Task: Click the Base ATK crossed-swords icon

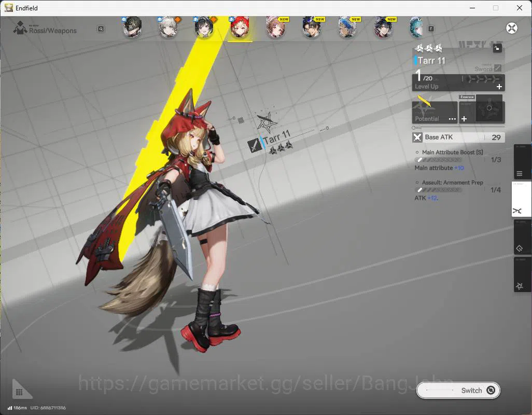Action: (417, 137)
